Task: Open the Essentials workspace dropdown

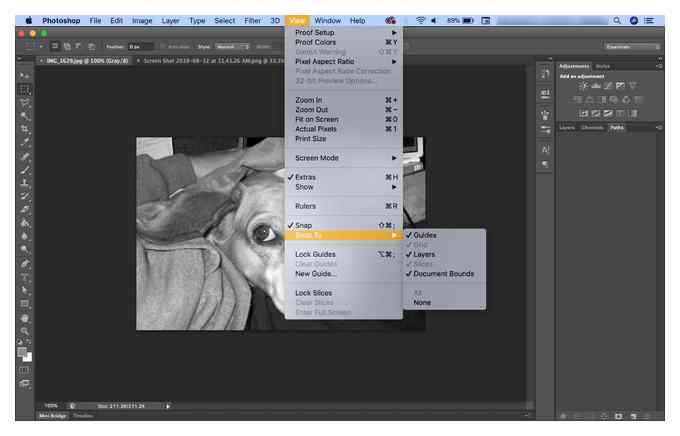Action: 632,46
